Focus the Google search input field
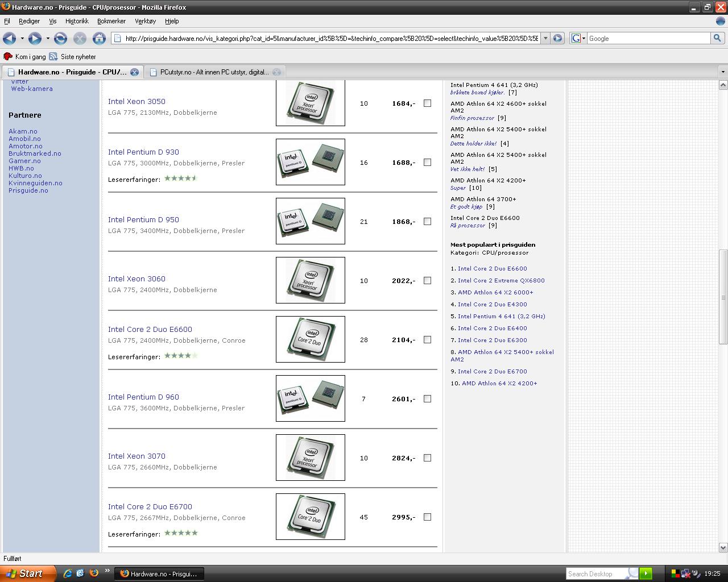Screen dimensions: 728x582 pos(648,38)
